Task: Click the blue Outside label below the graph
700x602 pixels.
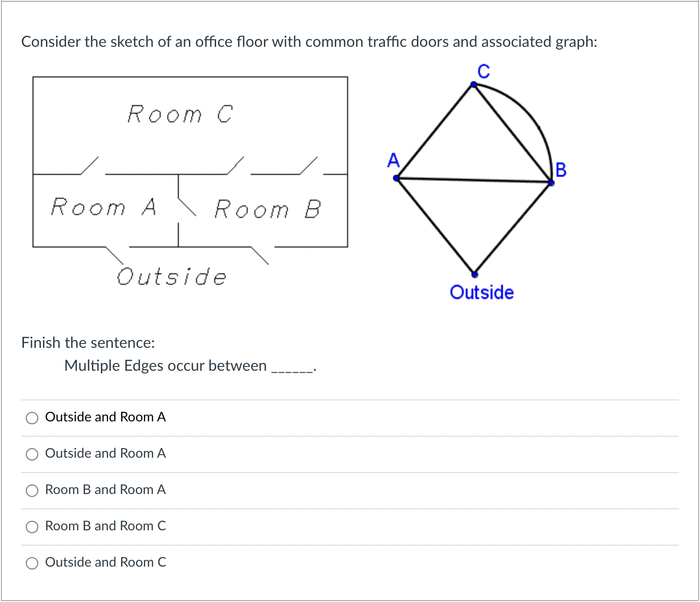Action: [x=482, y=292]
